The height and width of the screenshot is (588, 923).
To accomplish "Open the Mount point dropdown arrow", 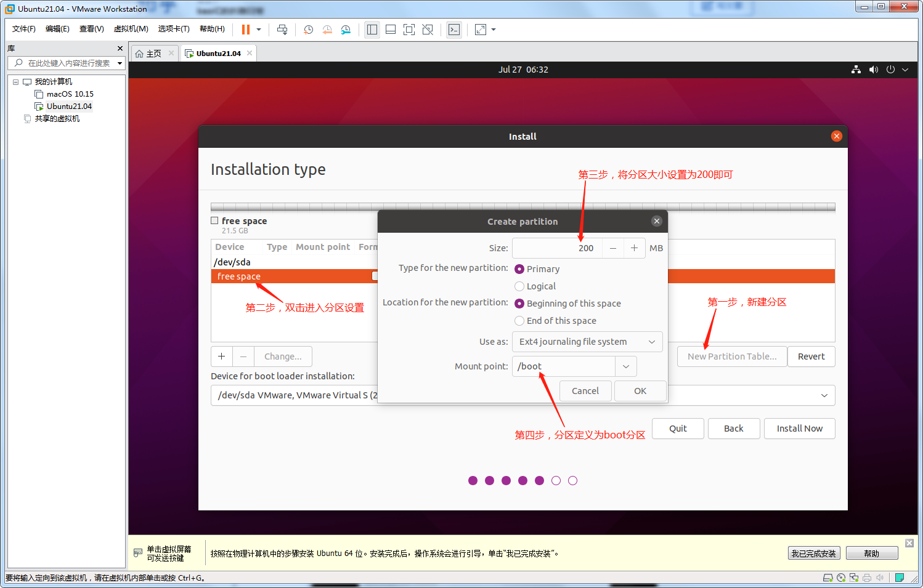I will 626,366.
